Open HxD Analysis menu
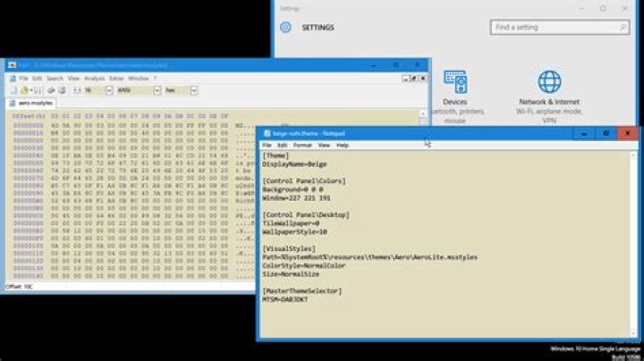The height and width of the screenshot is (361, 644). tap(95, 79)
